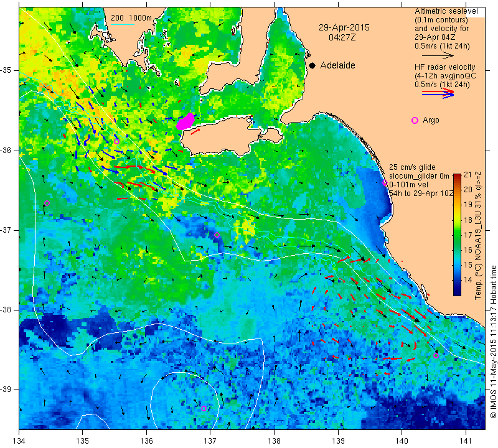The image size is (498, 448).
Task: Click colorbar value '14'
Action: click(x=468, y=280)
